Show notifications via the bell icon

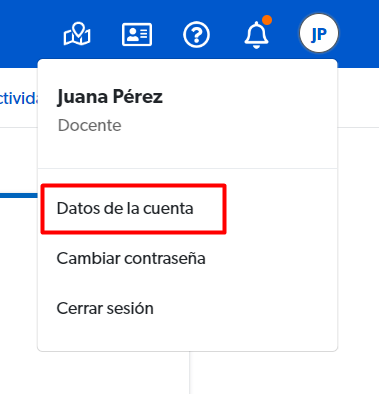(256, 35)
